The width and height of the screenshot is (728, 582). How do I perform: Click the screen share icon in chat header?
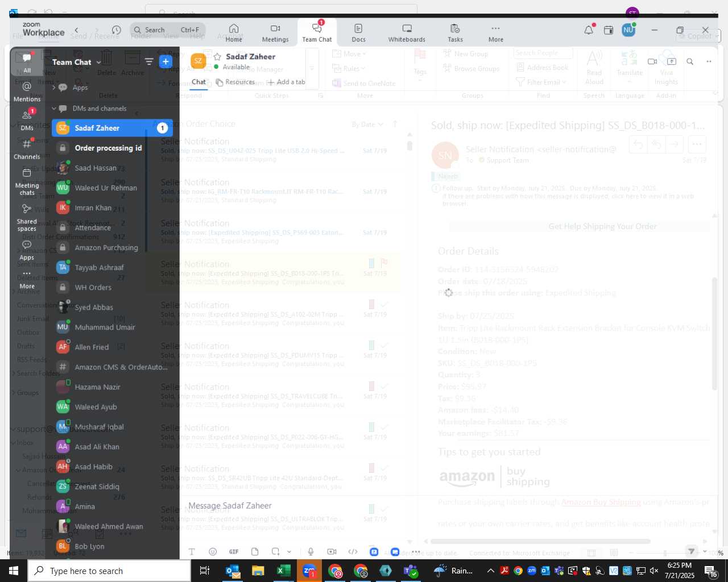click(x=671, y=61)
